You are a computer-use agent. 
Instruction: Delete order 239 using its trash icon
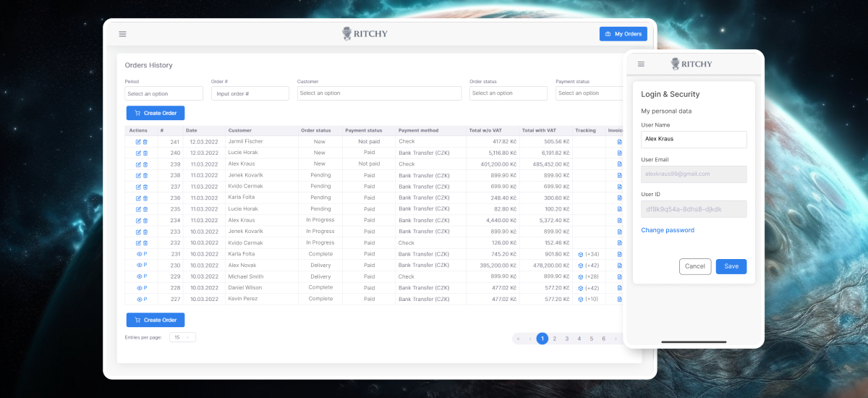click(145, 164)
